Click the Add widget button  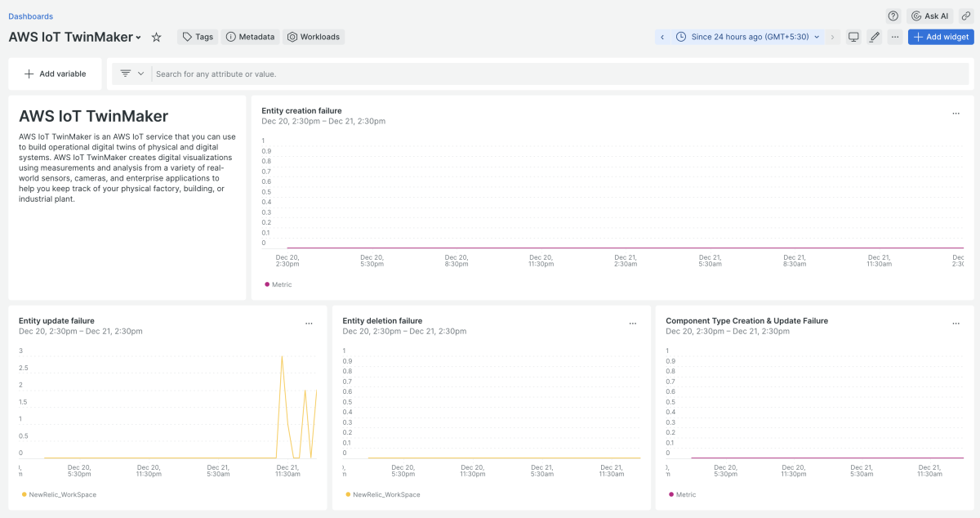[x=941, y=37]
